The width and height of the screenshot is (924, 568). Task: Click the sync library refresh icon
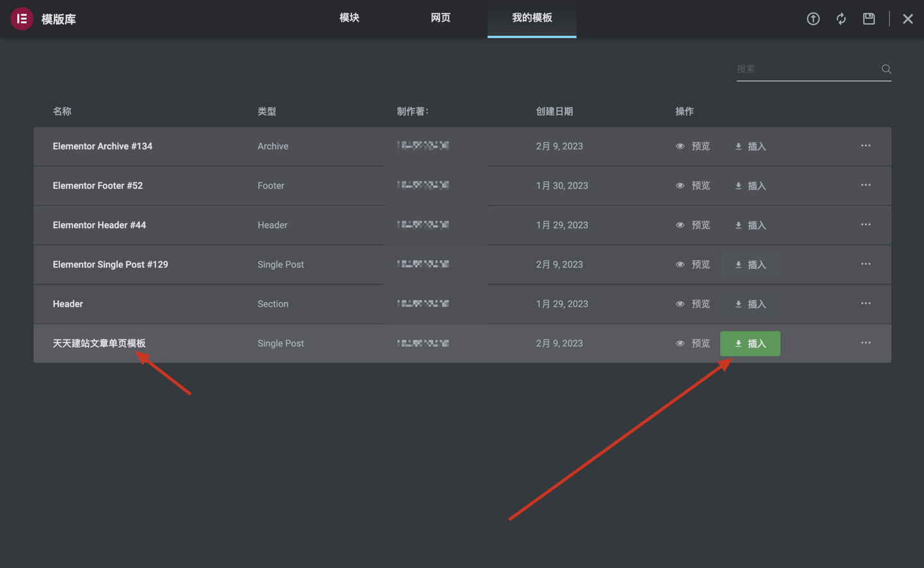click(x=841, y=19)
